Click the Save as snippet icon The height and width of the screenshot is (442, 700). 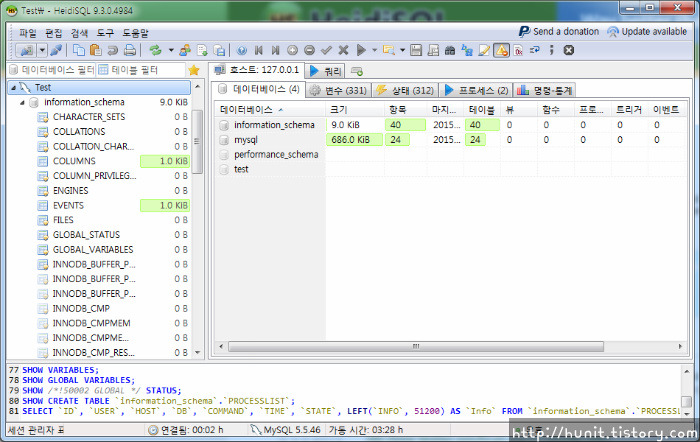[x=433, y=50]
